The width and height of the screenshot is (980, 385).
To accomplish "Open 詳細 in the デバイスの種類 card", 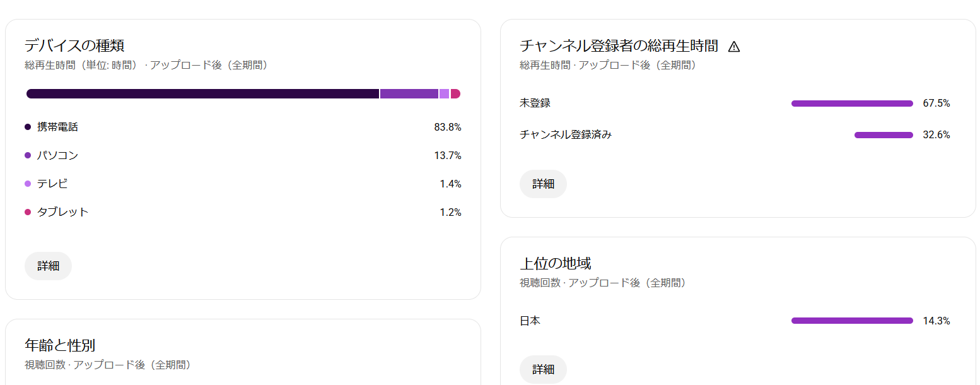I will 48,266.
